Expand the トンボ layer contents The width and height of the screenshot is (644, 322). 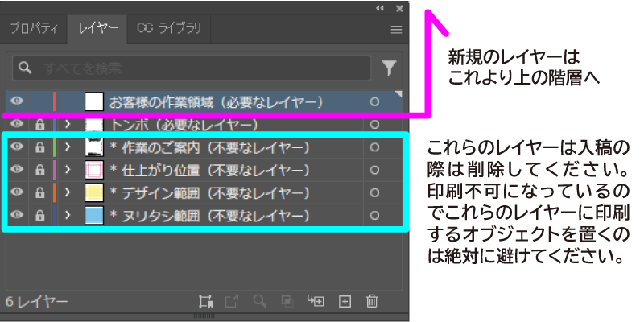coord(68,124)
